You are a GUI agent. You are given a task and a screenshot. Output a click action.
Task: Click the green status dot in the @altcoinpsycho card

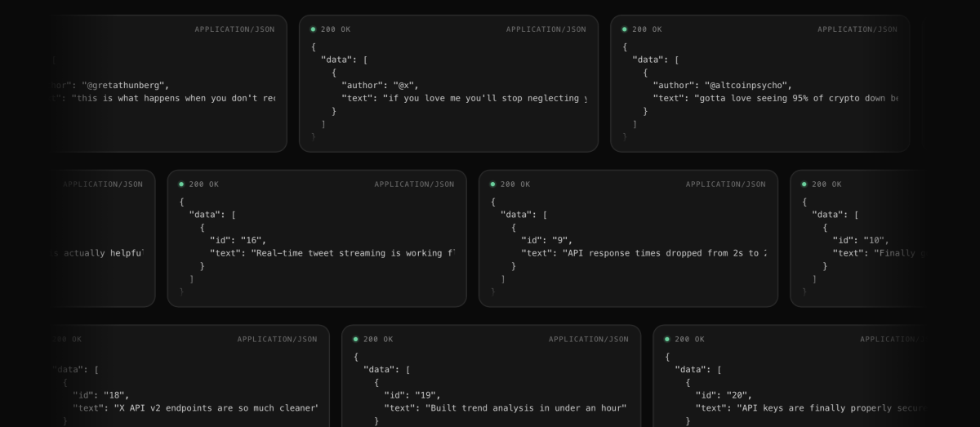pyautogui.click(x=625, y=29)
